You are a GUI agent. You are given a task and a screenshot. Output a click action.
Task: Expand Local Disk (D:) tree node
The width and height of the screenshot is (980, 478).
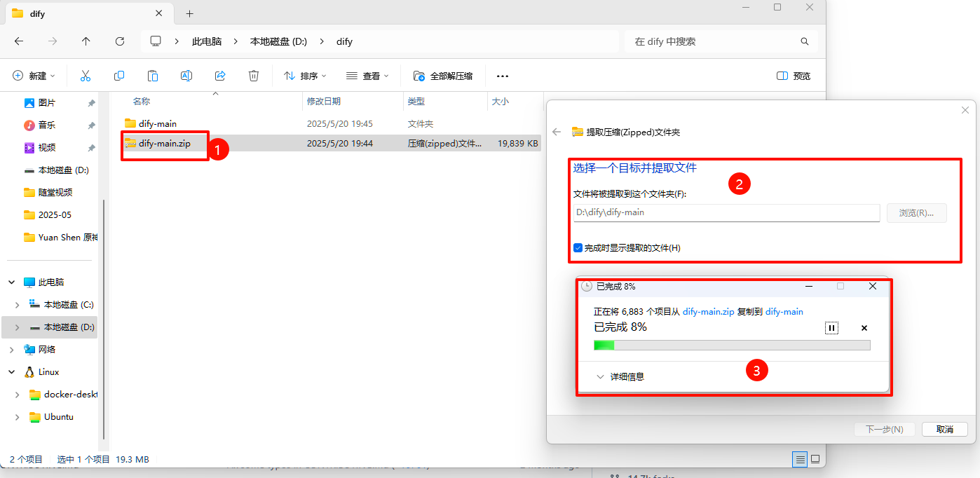(18, 327)
